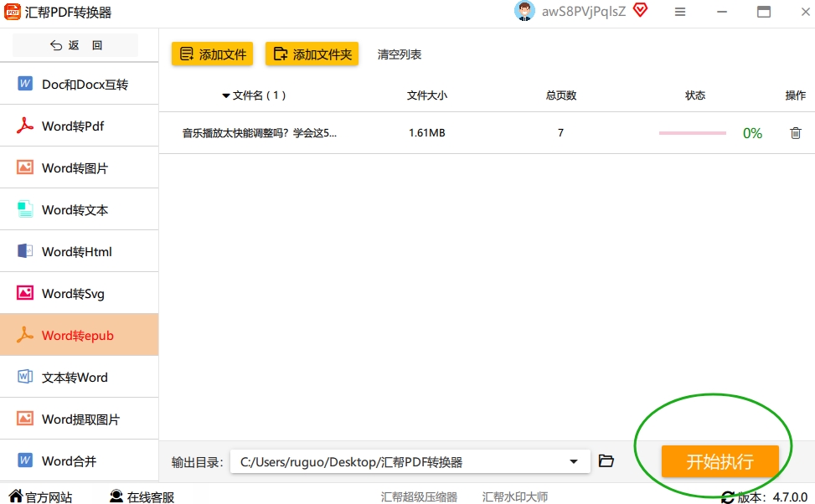Click the 1.61MB file size cell
Image resolution: width=815 pixels, height=504 pixels.
click(x=426, y=133)
